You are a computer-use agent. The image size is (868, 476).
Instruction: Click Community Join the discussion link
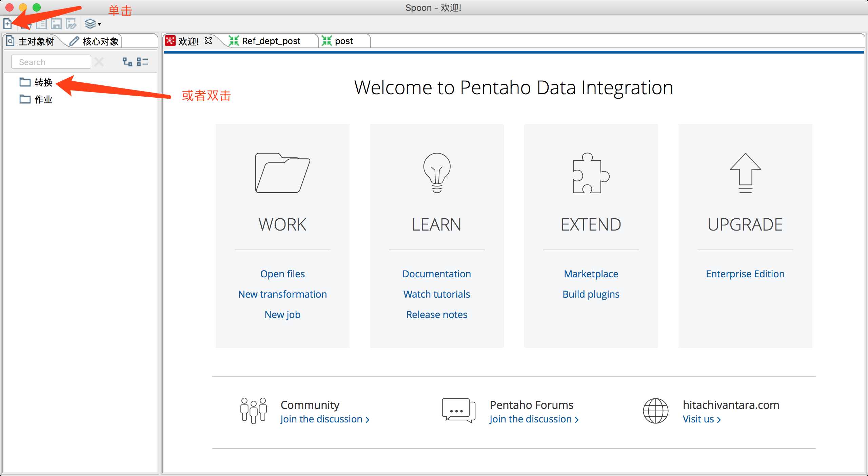point(325,419)
